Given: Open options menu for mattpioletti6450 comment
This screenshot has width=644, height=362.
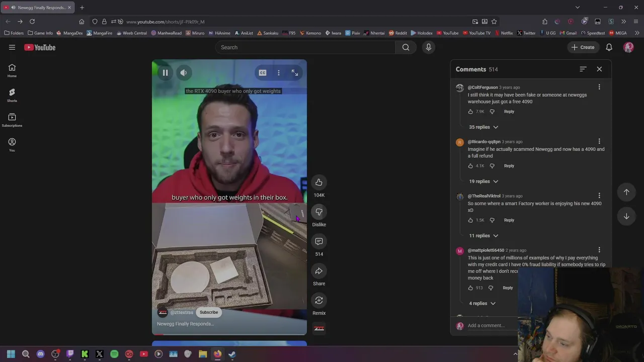Looking at the screenshot, I should (x=599, y=250).
